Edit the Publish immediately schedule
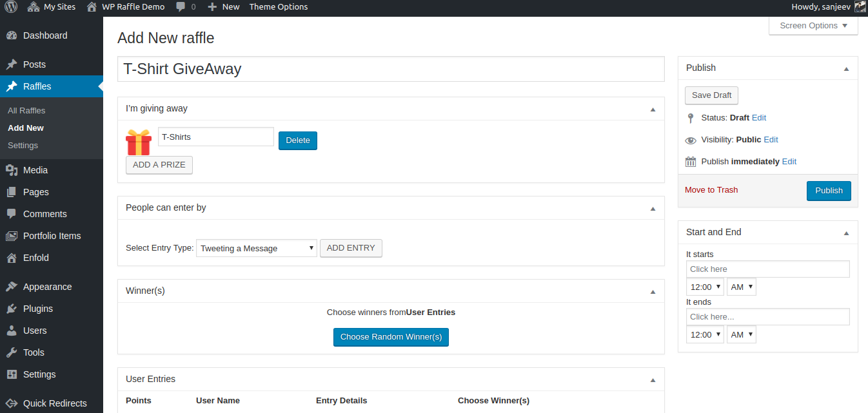 click(x=789, y=162)
